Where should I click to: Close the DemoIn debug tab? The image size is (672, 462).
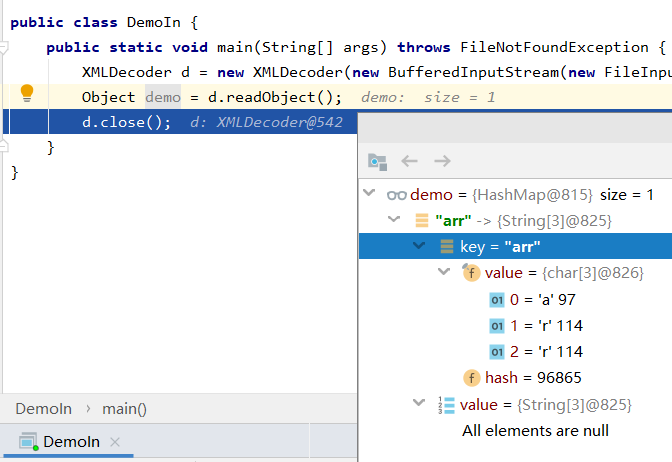coord(115,442)
